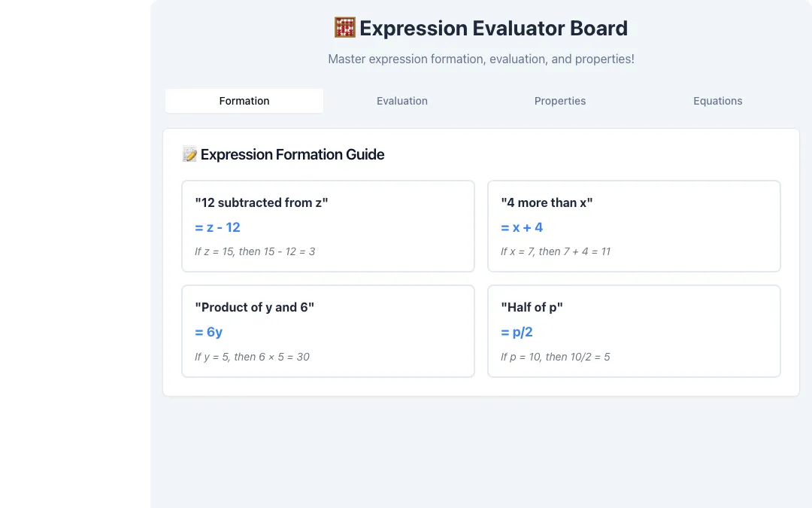
Task: Open the Properties tab
Action: [560, 101]
